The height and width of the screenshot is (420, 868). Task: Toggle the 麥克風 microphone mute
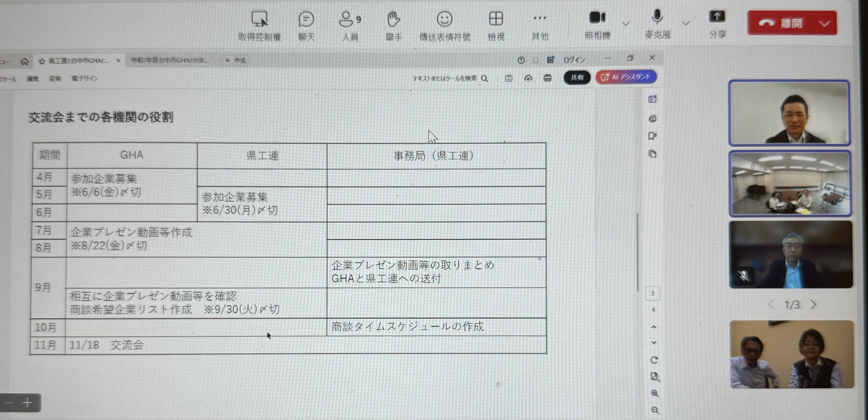[x=657, y=17]
